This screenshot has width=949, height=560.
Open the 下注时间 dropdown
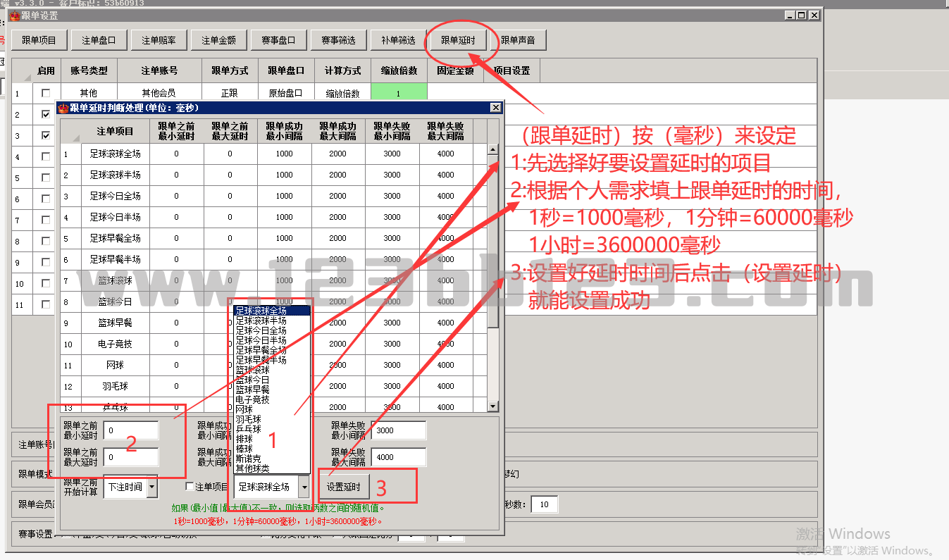click(152, 487)
